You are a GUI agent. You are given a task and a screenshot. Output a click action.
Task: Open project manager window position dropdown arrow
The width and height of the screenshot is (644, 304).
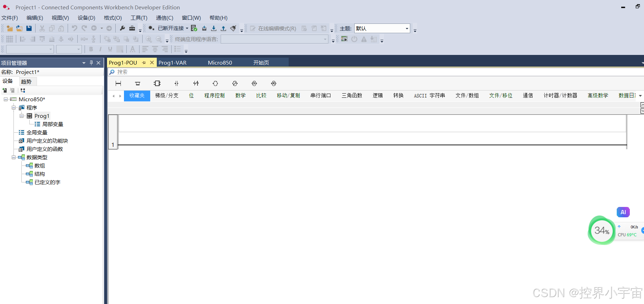(84, 63)
